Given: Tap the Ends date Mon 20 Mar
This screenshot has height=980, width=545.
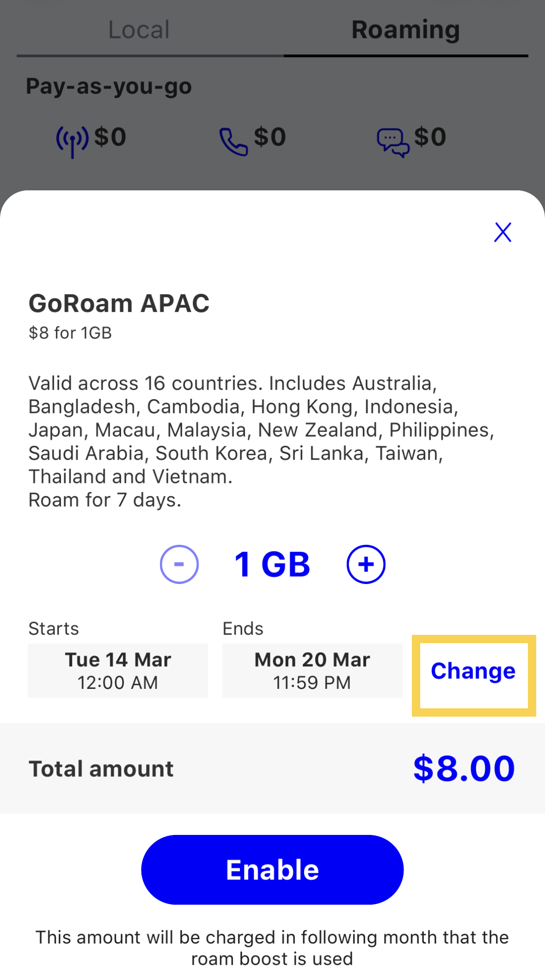Looking at the screenshot, I should (x=312, y=670).
